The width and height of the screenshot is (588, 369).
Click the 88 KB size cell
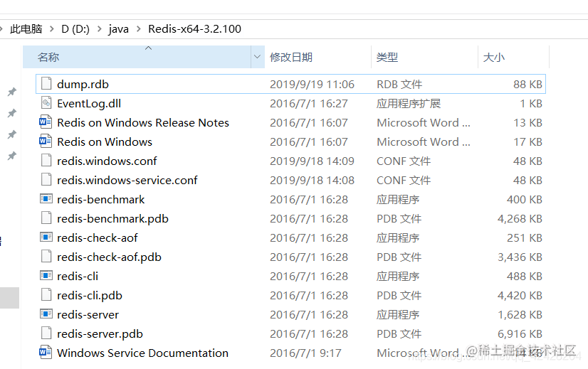pos(527,85)
